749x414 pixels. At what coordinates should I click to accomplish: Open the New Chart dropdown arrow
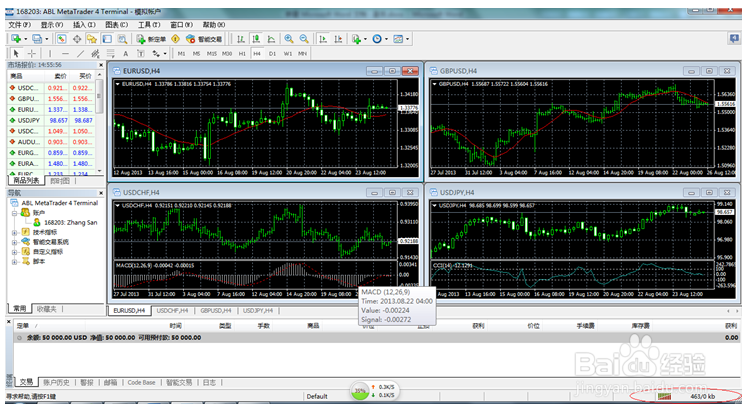pyautogui.click(x=26, y=39)
